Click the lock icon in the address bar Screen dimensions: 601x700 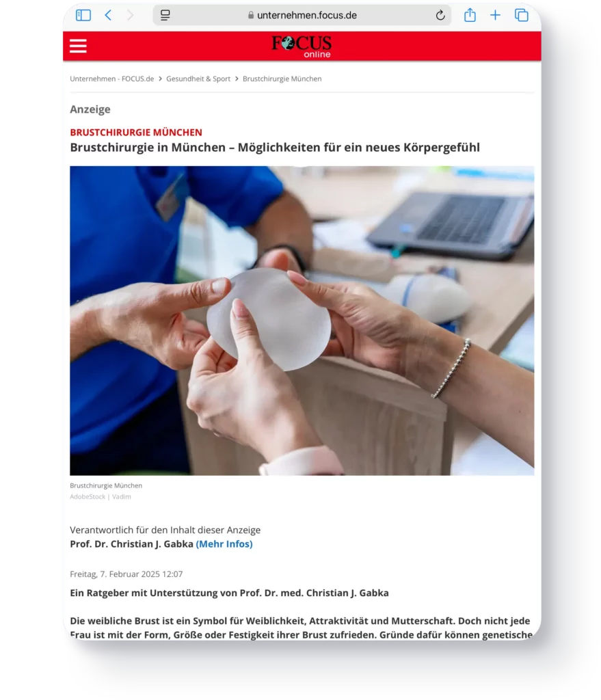[x=251, y=15]
